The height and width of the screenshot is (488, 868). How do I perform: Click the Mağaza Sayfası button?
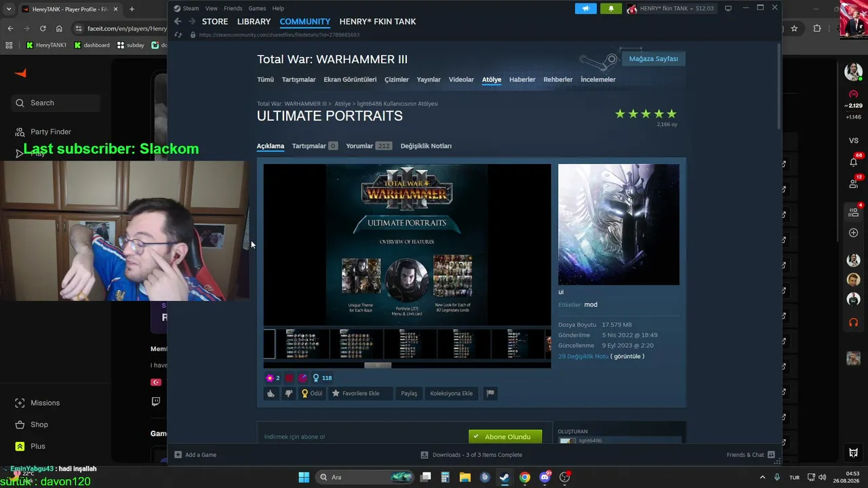(653, 59)
